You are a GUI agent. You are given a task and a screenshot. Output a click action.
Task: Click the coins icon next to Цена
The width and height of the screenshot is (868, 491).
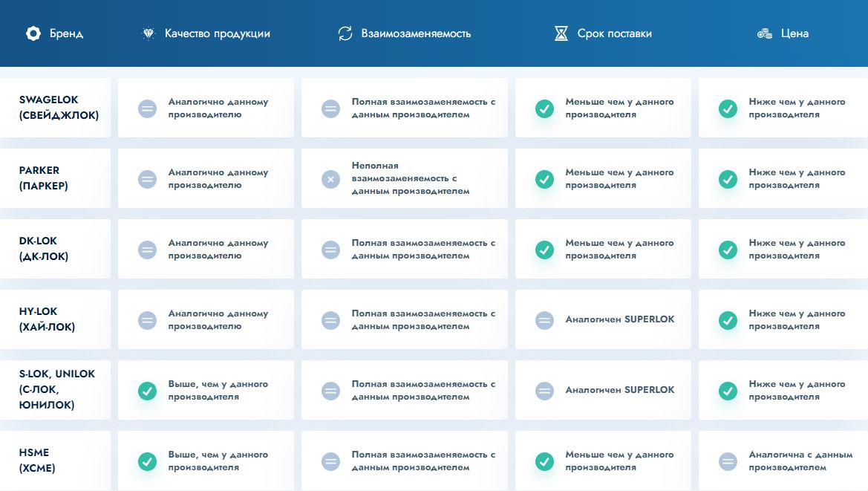(x=764, y=33)
